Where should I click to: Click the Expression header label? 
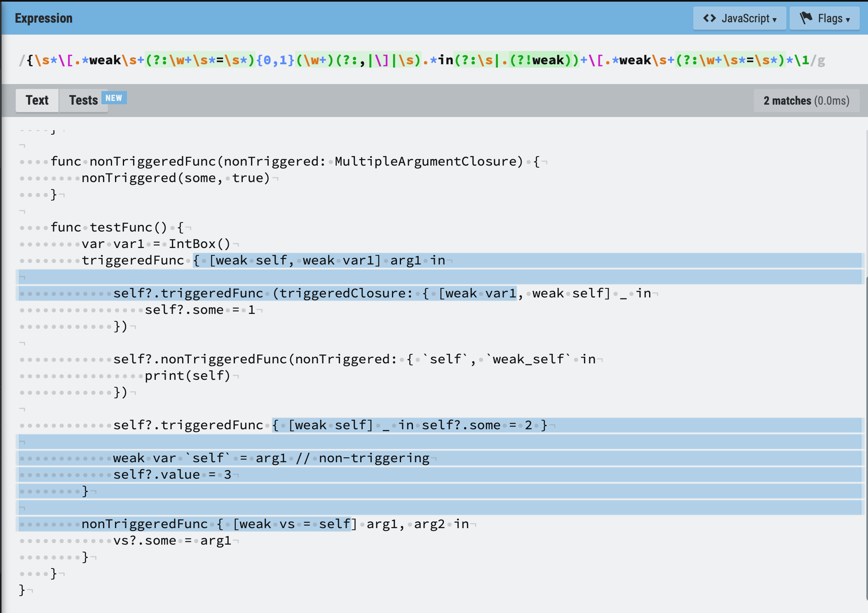click(x=44, y=18)
